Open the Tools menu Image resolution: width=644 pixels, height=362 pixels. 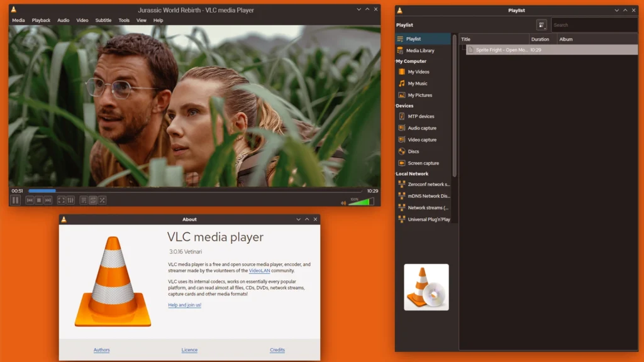coord(124,20)
